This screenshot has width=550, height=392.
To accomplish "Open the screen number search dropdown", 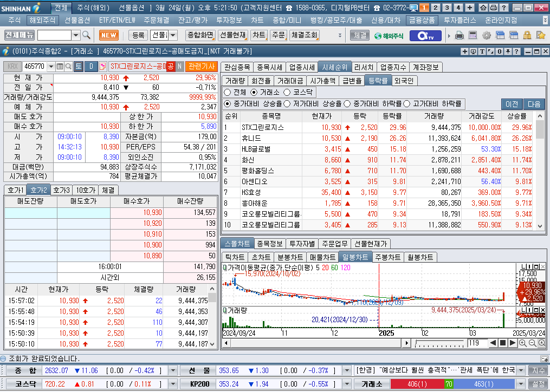I will point(76,35).
